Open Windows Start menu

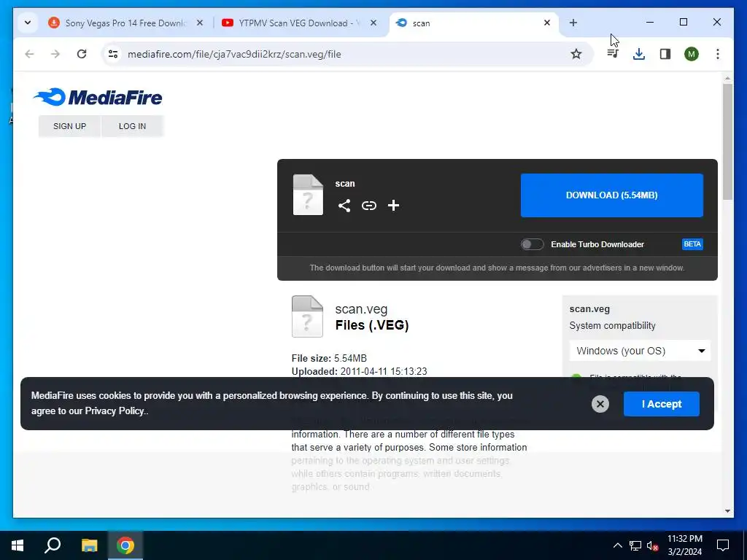tap(18, 545)
